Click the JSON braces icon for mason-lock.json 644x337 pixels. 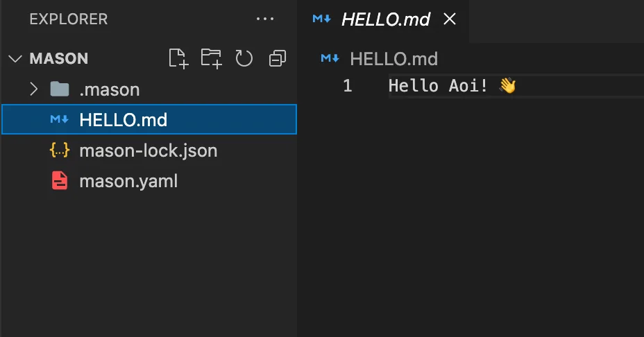pos(60,150)
